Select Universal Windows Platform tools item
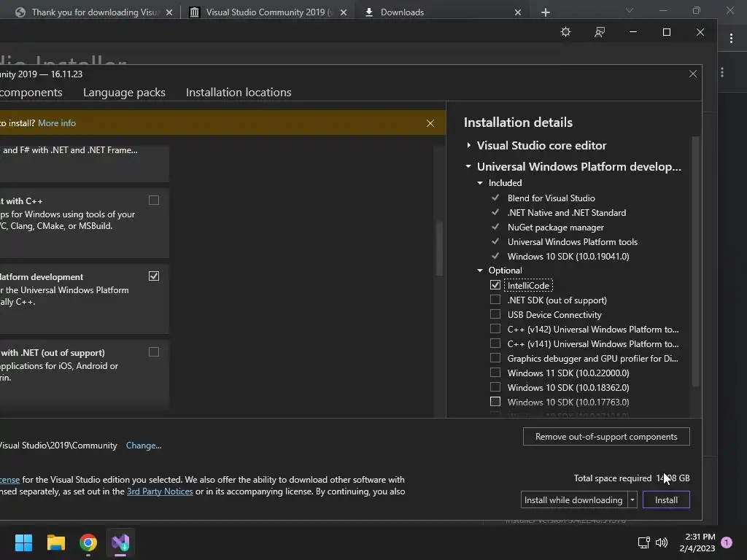 (x=572, y=242)
